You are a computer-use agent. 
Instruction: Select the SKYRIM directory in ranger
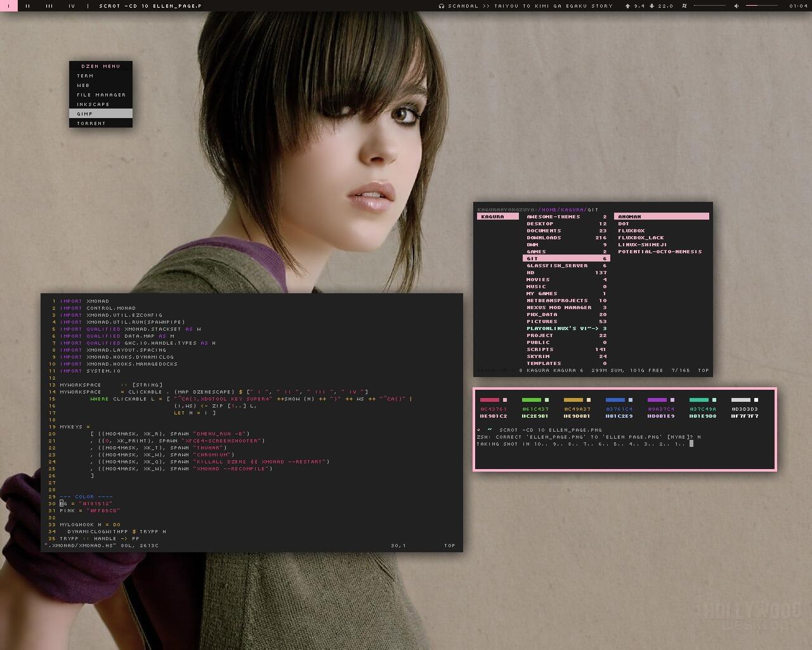(x=566, y=356)
